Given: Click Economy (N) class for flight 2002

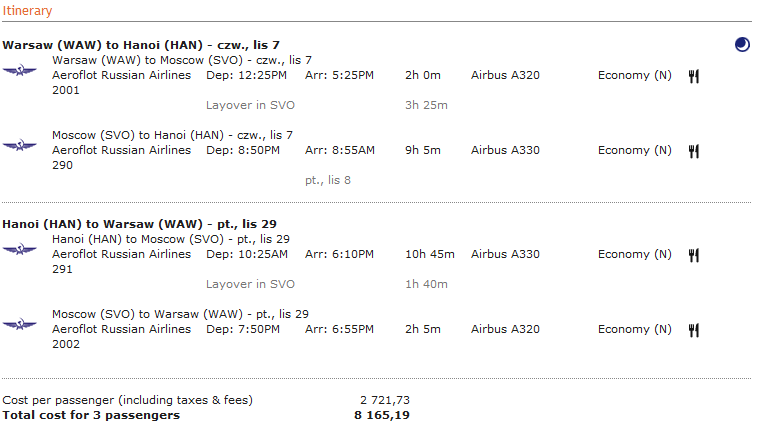Looking at the screenshot, I should pyautogui.click(x=635, y=329).
